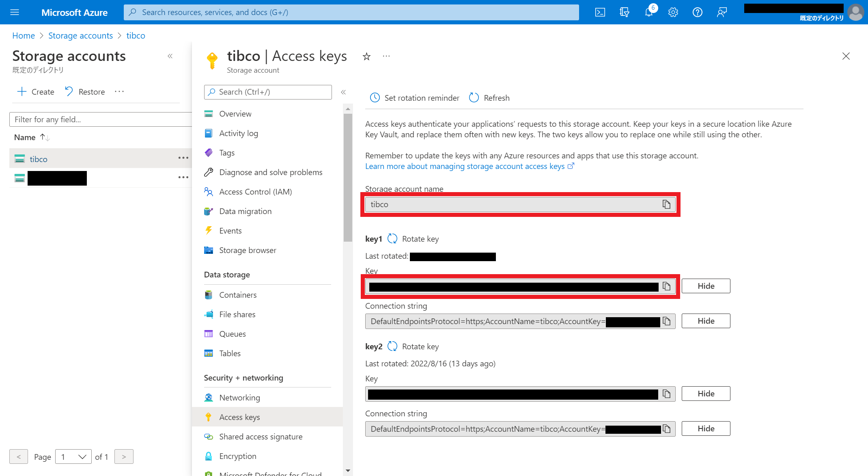Open the Directories and subscriptions filter
The height and width of the screenshot is (476, 868).
pyautogui.click(x=625, y=12)
